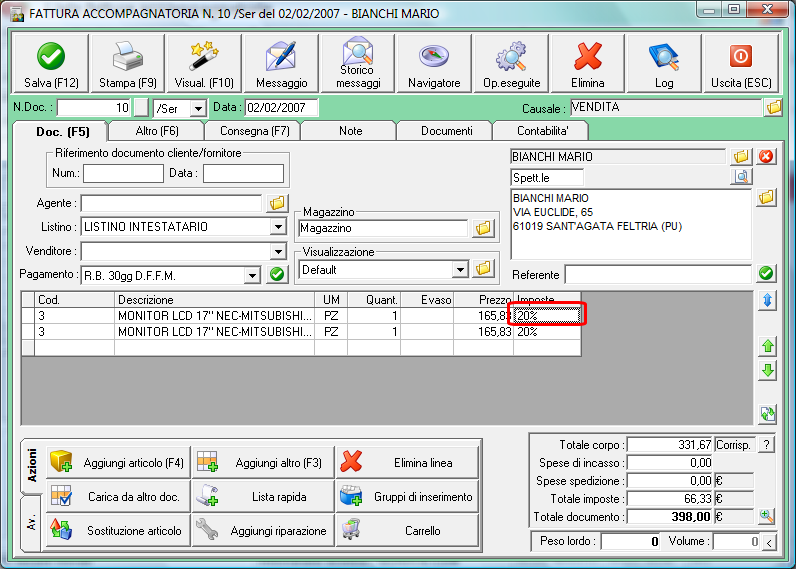
Task: Open the Documenti tab
Action: tap(446, 131)
